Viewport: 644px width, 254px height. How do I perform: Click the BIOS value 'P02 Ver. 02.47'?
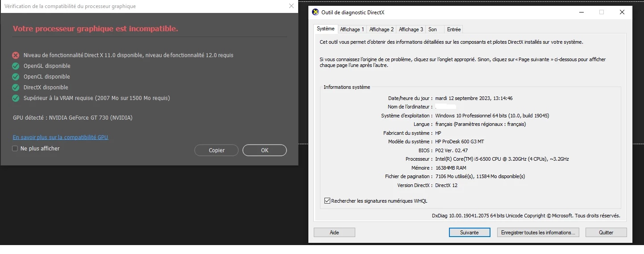click(x=452, y=150)
